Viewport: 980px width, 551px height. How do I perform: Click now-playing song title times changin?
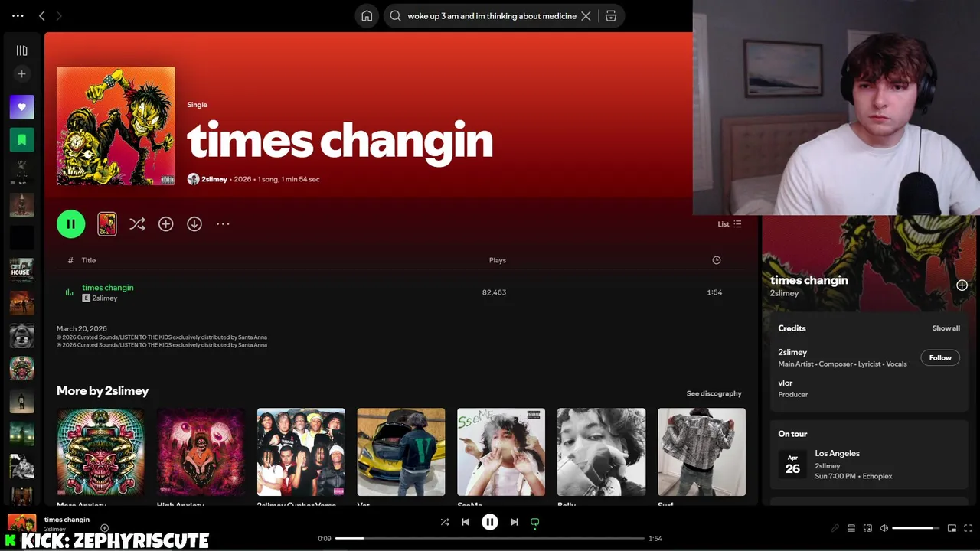tap(67, 520)
